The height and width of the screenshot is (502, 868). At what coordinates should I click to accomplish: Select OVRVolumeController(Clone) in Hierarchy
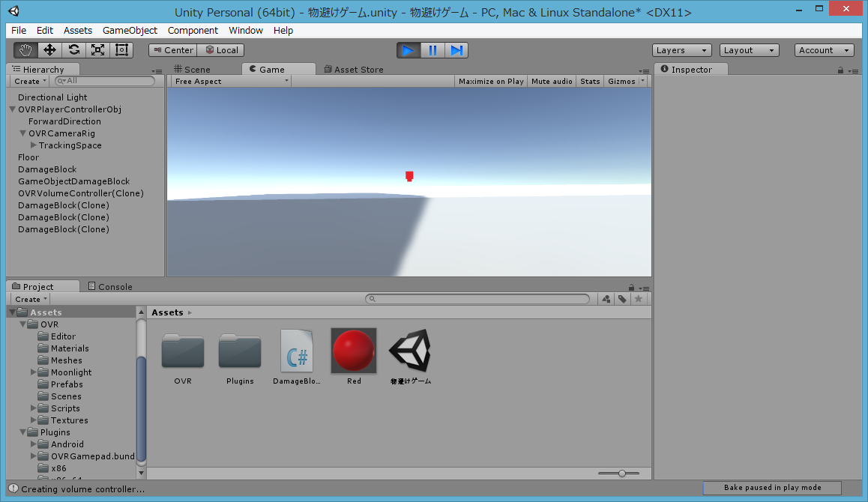81,194
